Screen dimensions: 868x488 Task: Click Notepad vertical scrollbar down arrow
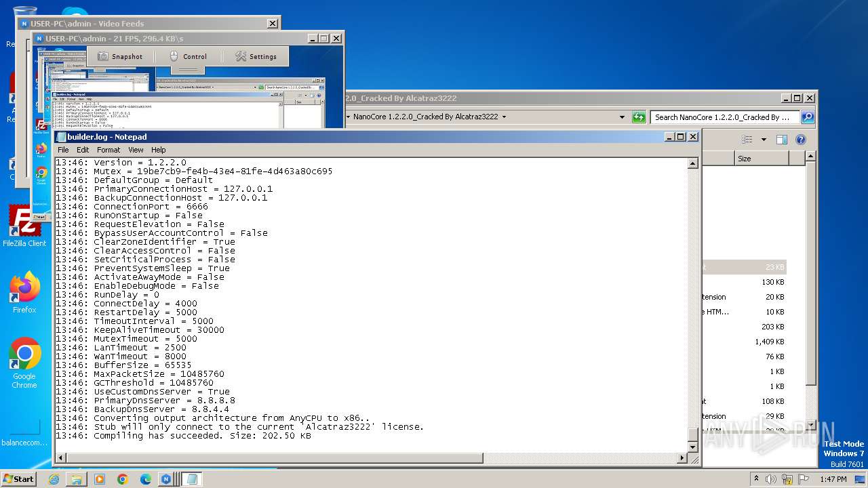692,447
